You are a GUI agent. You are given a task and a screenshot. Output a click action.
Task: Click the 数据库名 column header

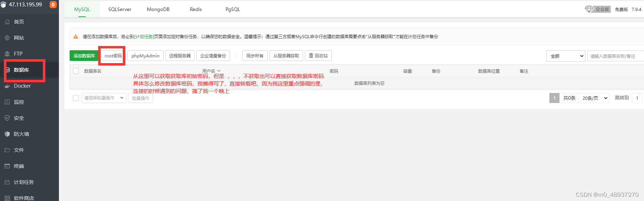point(93,71)
